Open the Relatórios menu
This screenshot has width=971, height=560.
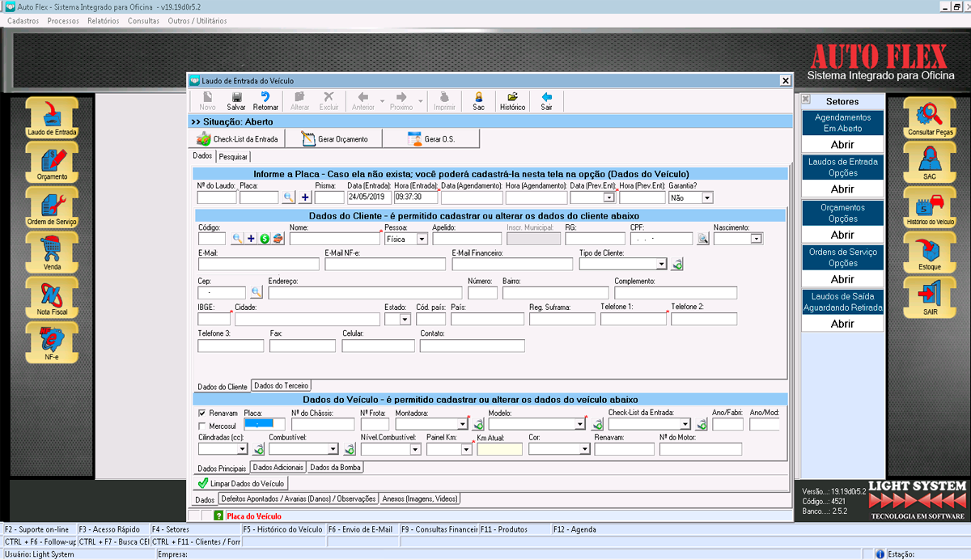104,20
